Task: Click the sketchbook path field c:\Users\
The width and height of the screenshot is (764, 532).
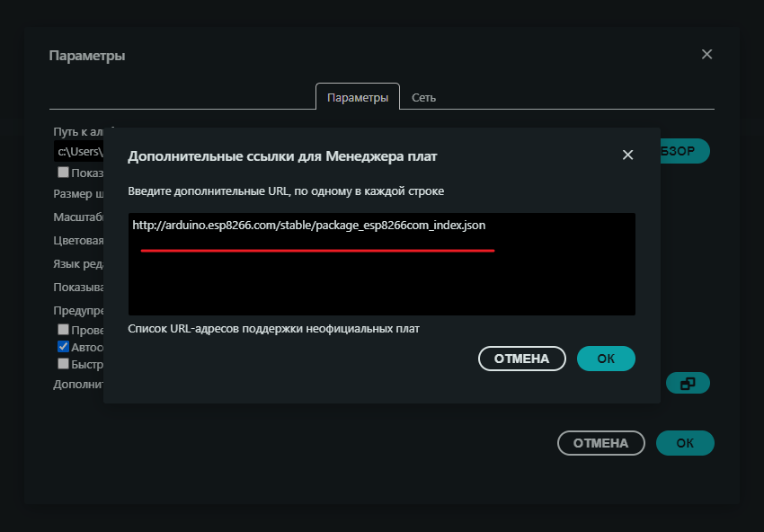Action: pyautogui.click(x=78, y=152)
